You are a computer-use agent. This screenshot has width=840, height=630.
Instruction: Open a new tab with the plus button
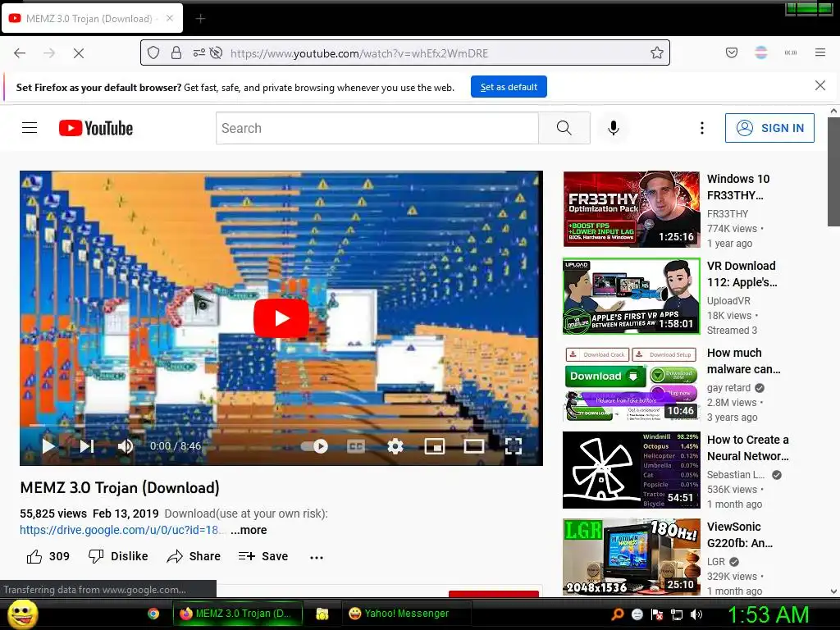point(200,19)
